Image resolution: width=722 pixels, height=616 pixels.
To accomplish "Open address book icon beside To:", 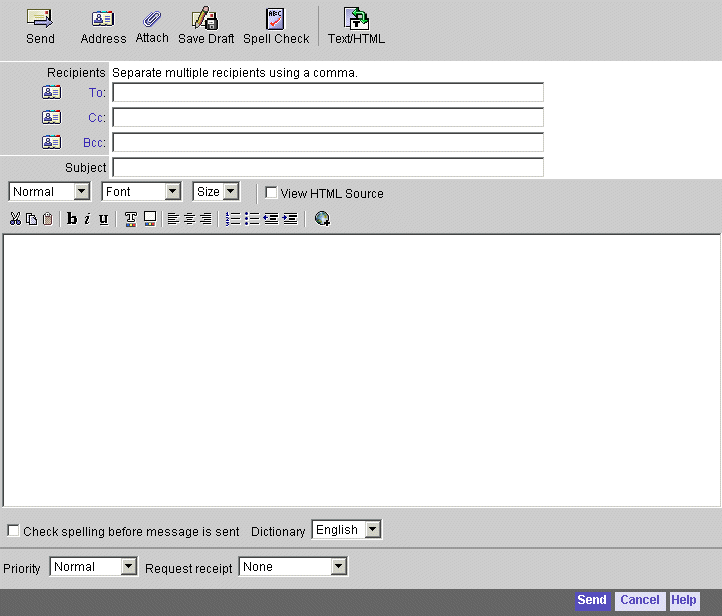I will point(51,93).
